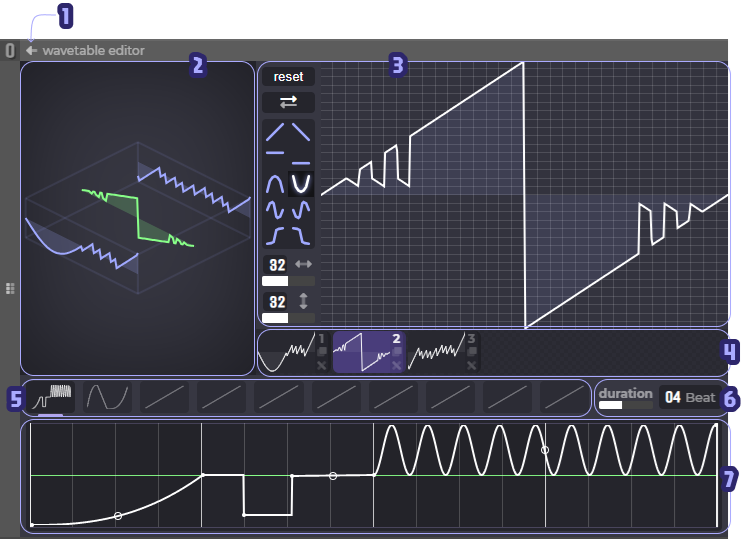Select the sine wave shape tool
Image resolution: width=741 pixels, height=539 pixels.
pos(275,210)
